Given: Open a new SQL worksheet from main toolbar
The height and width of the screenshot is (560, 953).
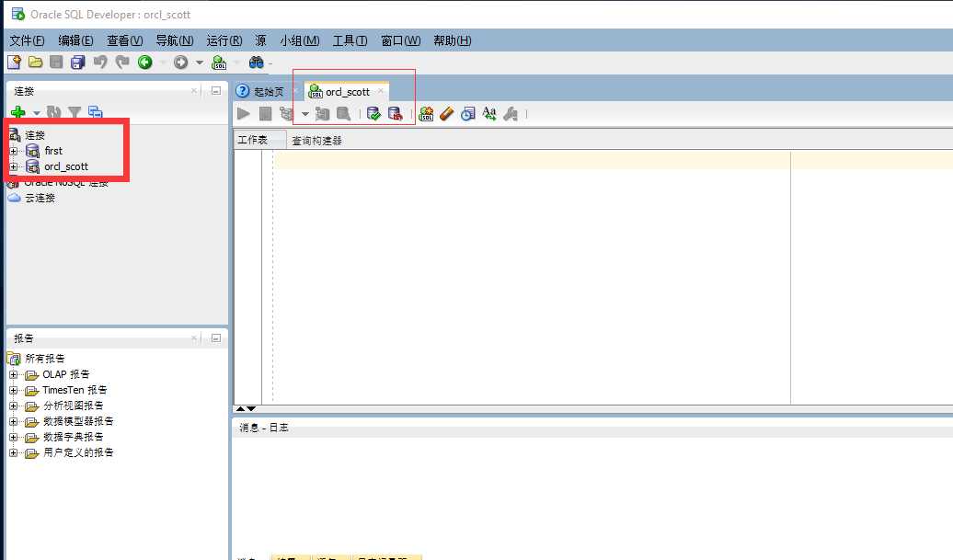Looking at the screenshot, I should coord(219,62).
